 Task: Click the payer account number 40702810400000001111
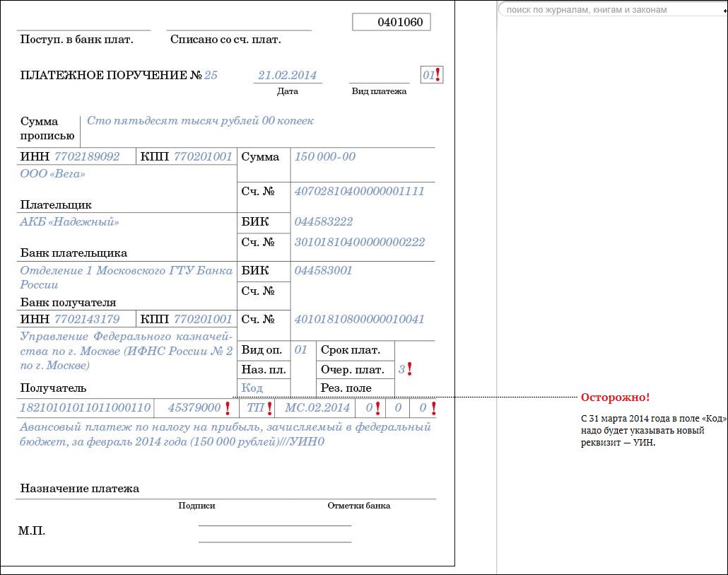click(359, 191)
